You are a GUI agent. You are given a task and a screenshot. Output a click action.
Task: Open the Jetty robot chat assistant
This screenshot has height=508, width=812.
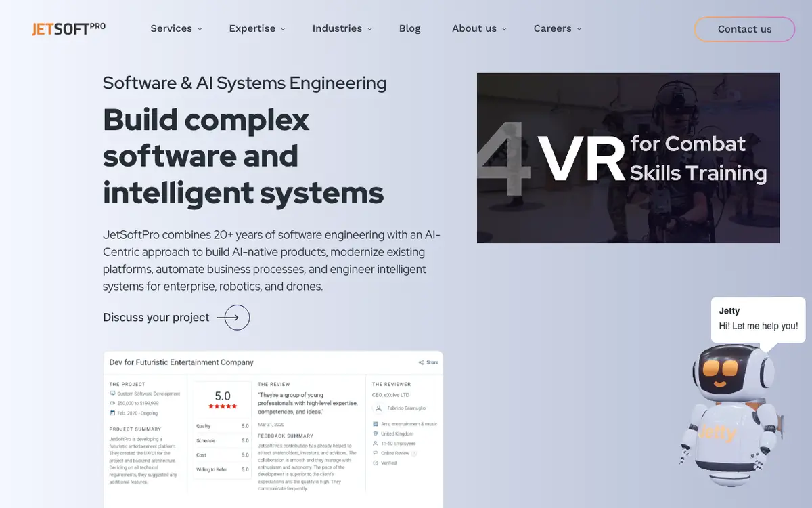731,415
